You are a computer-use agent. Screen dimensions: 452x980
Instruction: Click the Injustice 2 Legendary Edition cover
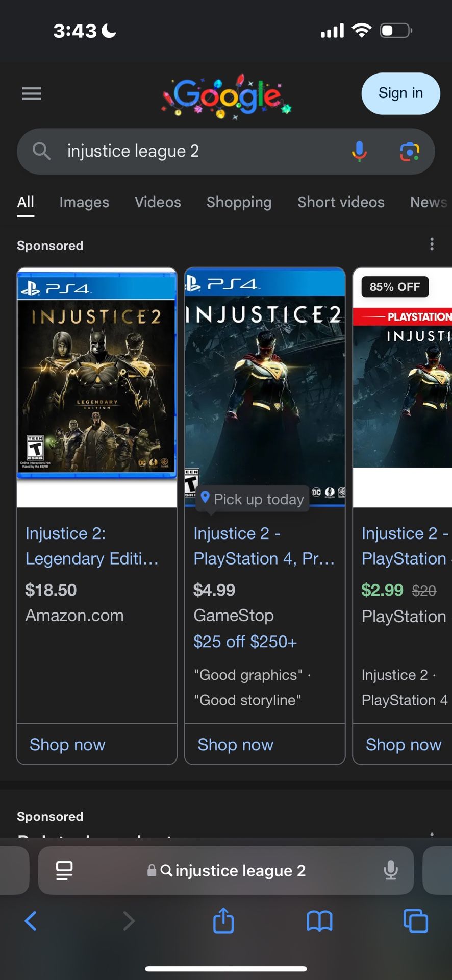point(97,374)
